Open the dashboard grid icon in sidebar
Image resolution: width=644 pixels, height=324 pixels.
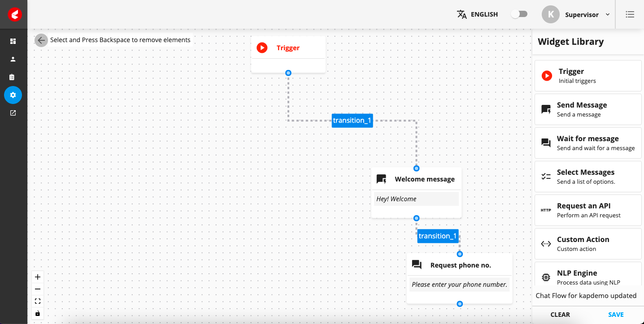[x=13, y=41]
